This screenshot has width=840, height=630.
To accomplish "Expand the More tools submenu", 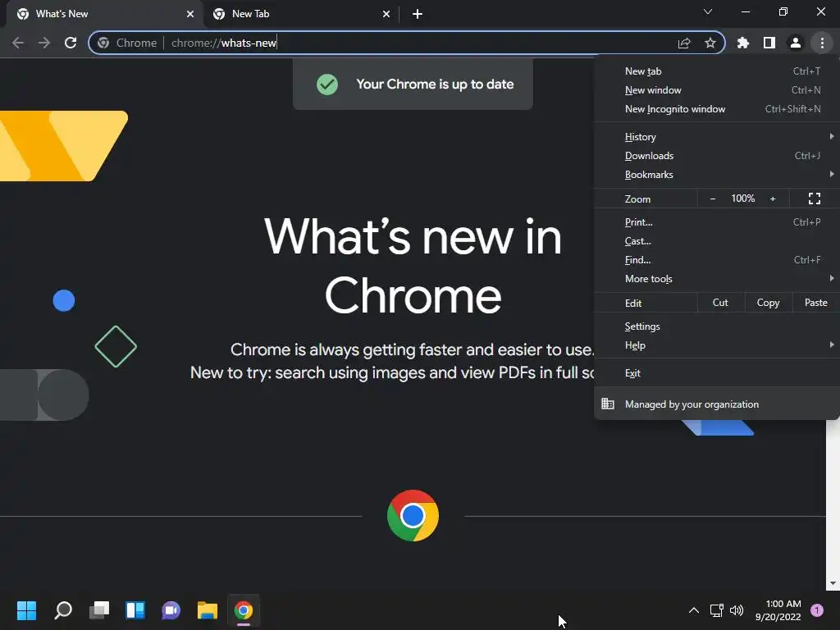I will click(717, 279).
